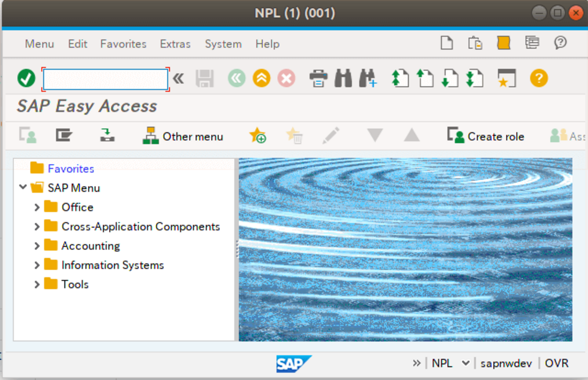Image resolution: width=588 pixels, height=380 pixels.
Task: Toggle the OVR overwrite mode indicator
Action: [556, 363]
